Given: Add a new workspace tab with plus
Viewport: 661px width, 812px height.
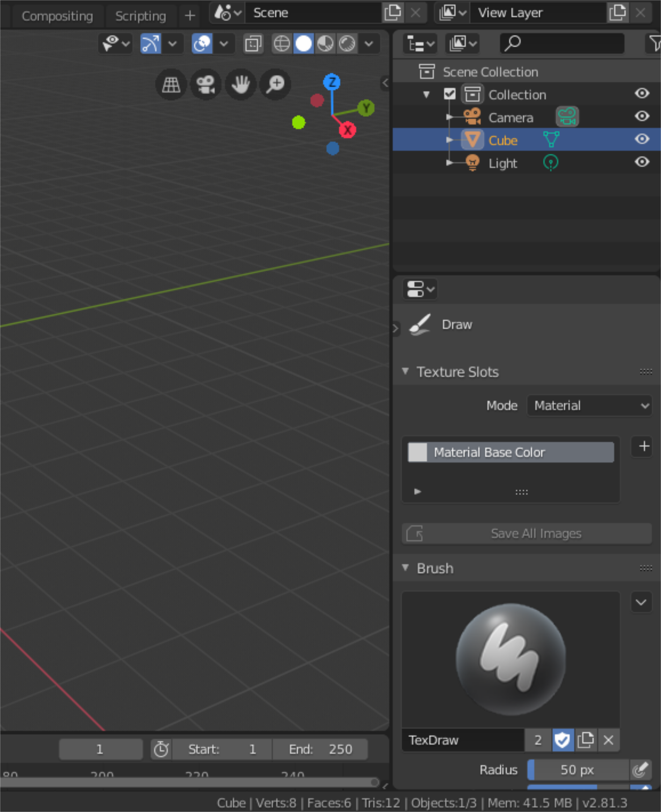Looking at the screenshot, I should 190,15.
